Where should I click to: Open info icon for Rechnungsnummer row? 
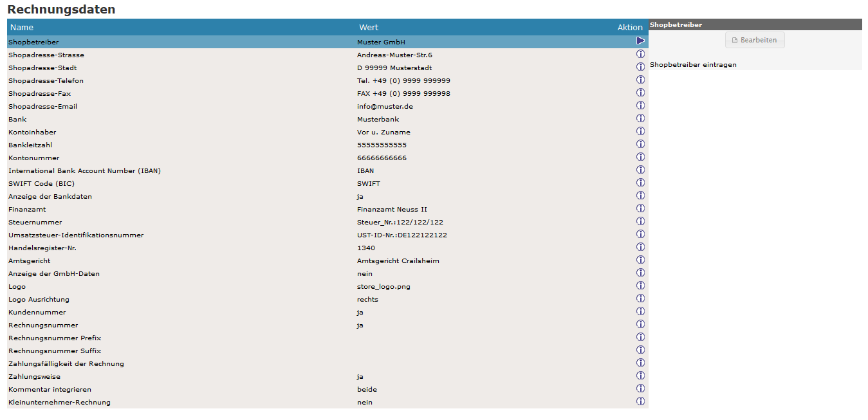640,324
